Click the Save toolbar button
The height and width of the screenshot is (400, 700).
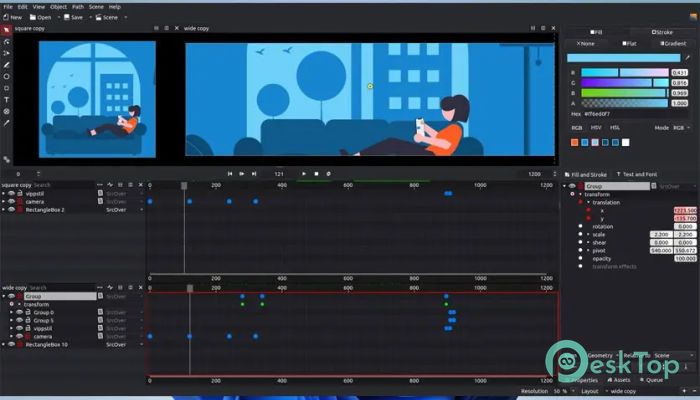[74, 17]
